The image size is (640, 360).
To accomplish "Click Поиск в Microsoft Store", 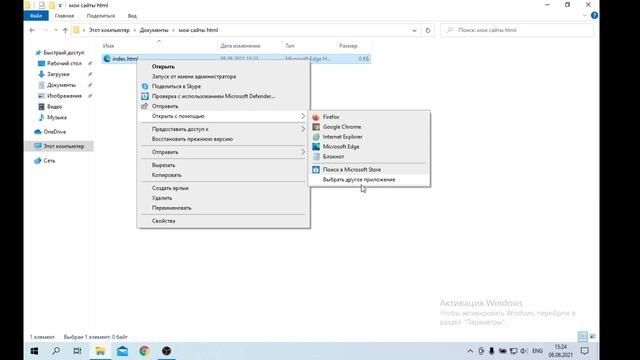I will 369,169.
